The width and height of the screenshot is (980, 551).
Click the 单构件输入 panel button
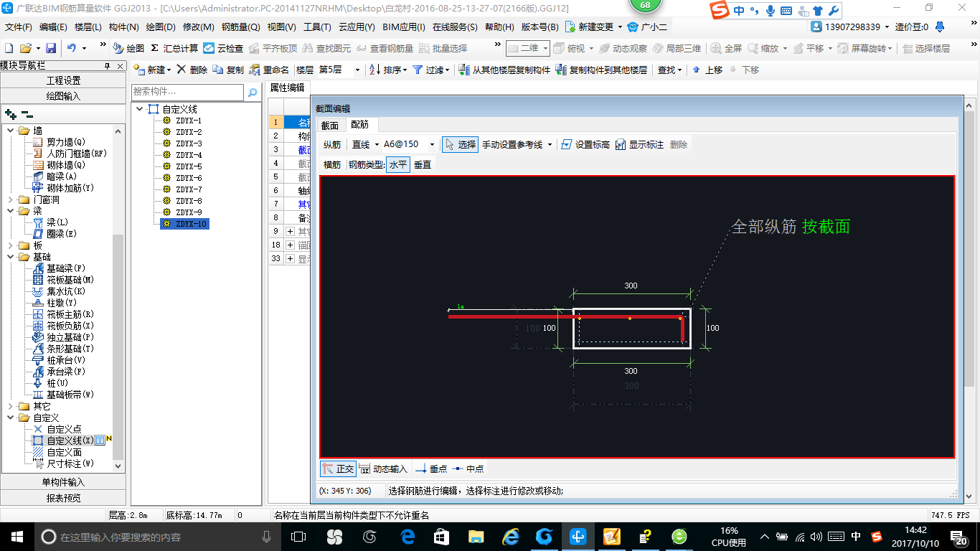(63, 482)
